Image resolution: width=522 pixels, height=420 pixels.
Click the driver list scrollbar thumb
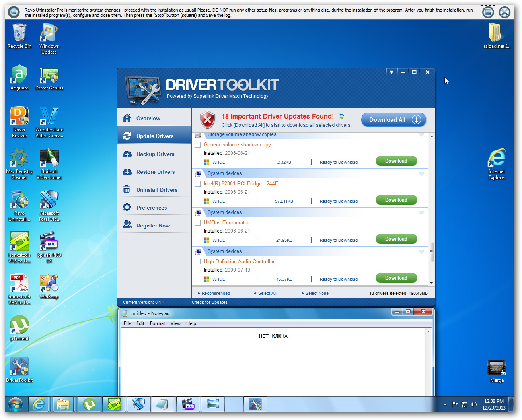coord(431,252)
